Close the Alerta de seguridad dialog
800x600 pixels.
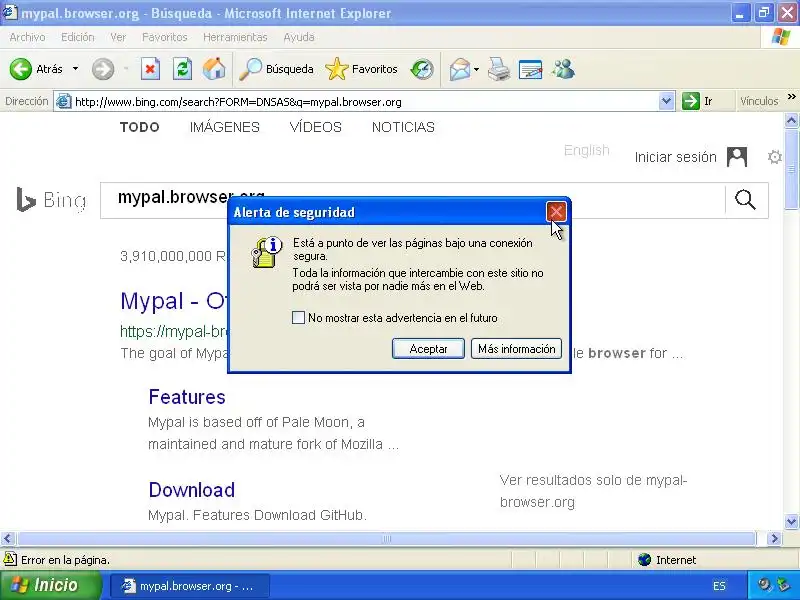tap(556, 212)
